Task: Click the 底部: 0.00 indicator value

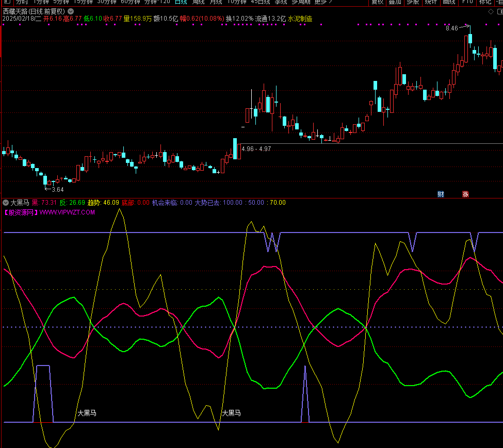Action: pyautogui.click(x=136, y=203)
